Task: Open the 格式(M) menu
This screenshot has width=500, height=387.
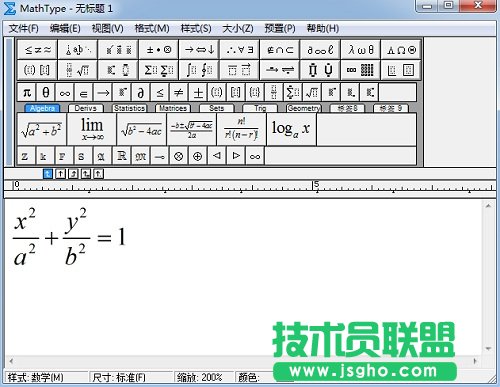Action: point(152,28)
